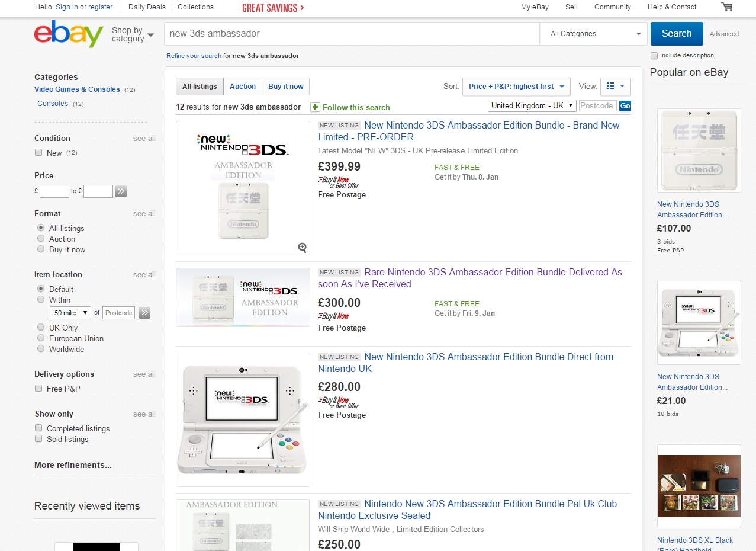This screenshot has height=551, width=756.
Task: Toggle the Include description checkbox
Action: pos(654,56)
